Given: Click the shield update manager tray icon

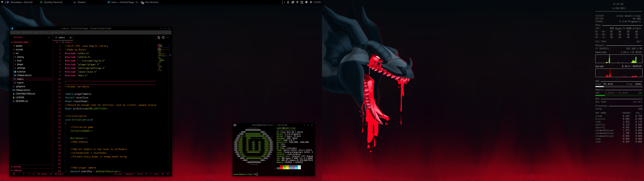Looking at the screenshot, I should pos(307,2).
